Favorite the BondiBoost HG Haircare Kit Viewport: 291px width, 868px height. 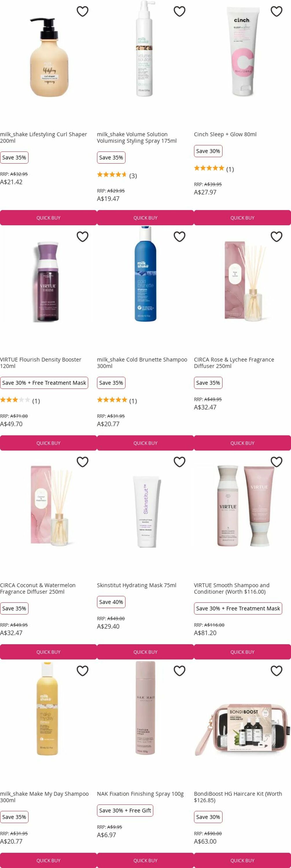(277, 671)
